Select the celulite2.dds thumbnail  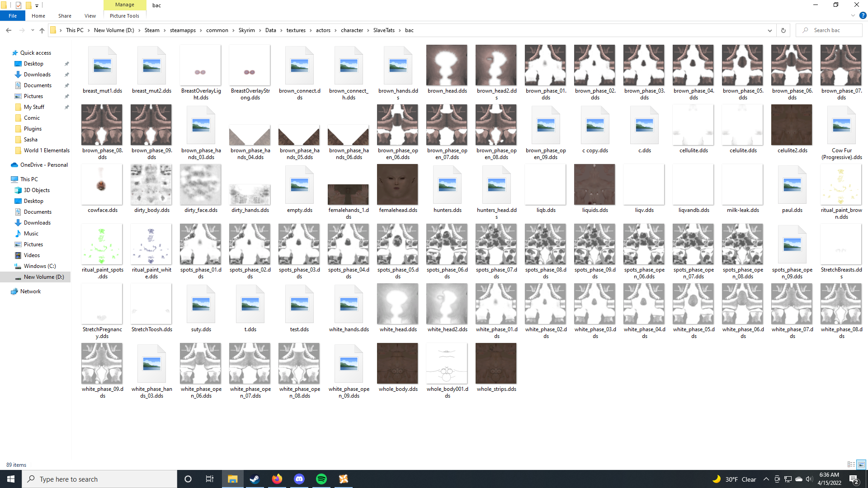point(792,125)
